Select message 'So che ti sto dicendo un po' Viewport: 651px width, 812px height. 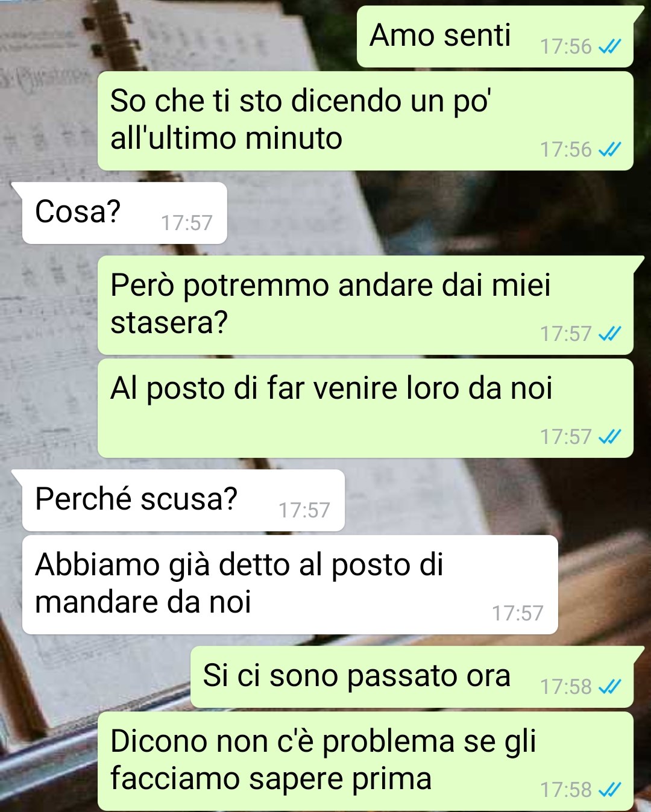tap(365, 121)
